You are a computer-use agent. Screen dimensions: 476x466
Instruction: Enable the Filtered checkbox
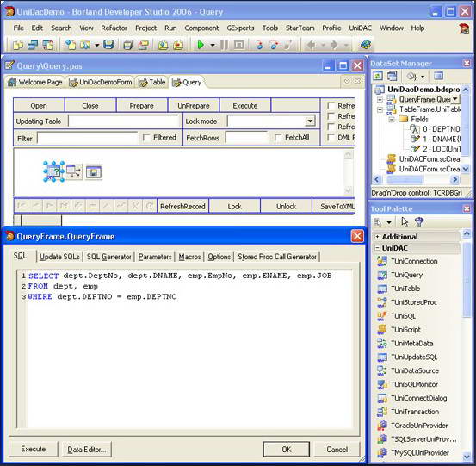(x=146, y=138)
